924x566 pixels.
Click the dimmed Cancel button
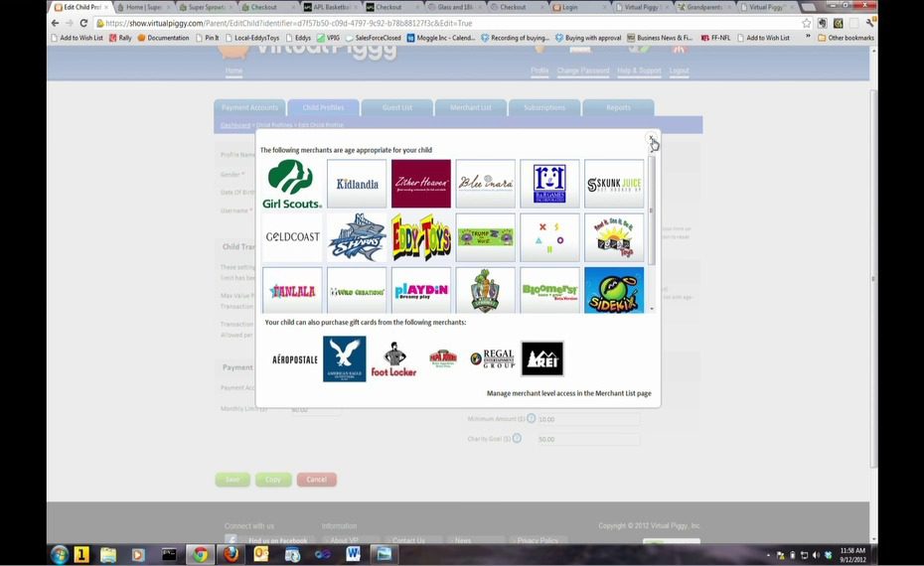tap(317, 480)
